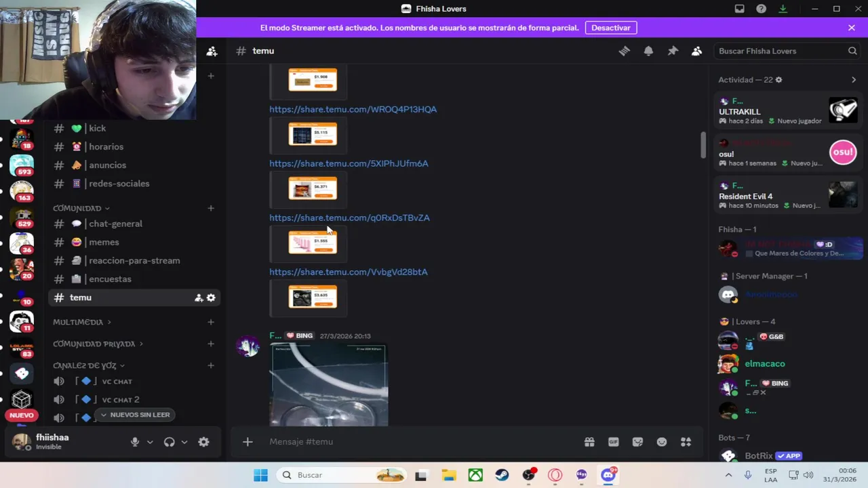Add channel to CANALES DE VOZ category

[211, 365]
